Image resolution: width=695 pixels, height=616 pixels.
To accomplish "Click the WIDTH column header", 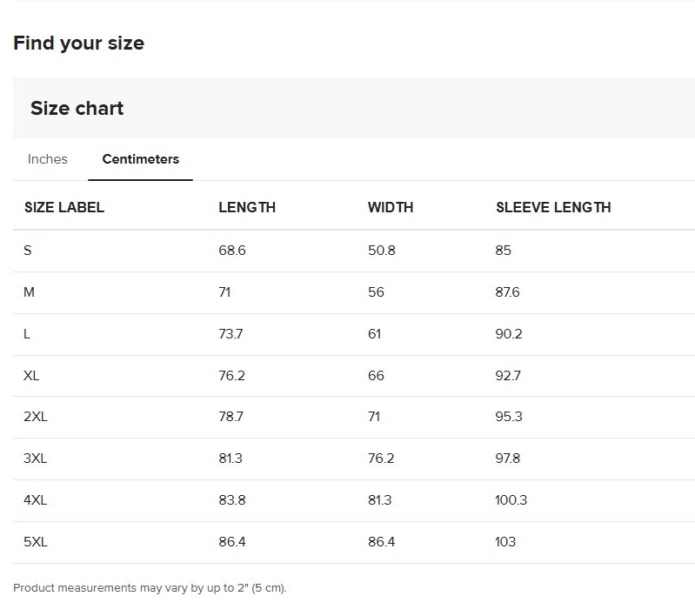I will pos(391,207).
